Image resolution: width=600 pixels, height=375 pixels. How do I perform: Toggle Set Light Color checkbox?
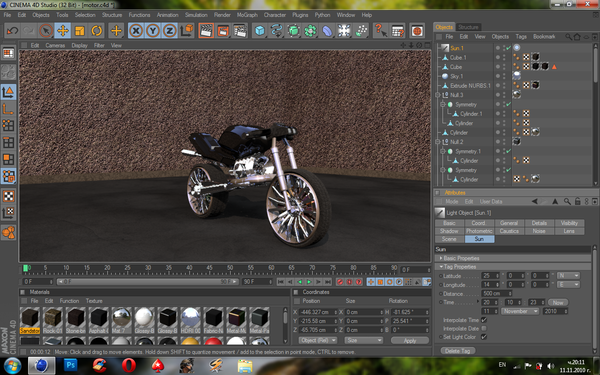[484, 337]
